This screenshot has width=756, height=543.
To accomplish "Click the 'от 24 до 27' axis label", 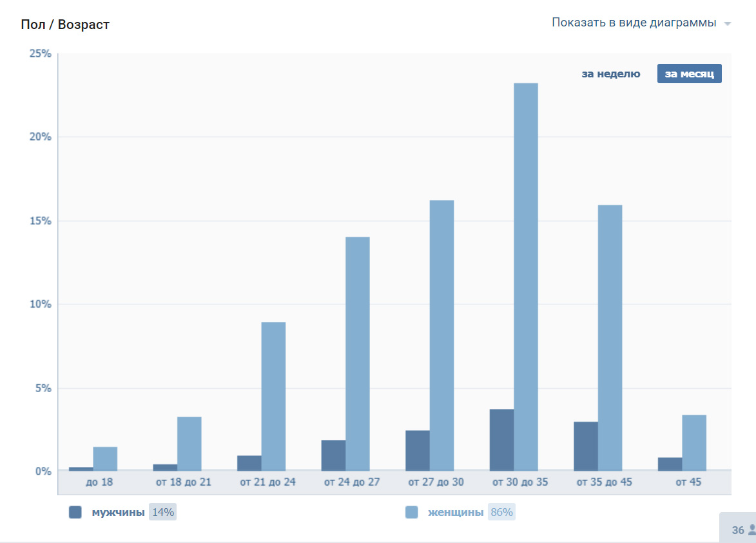I will click(351, 482).
